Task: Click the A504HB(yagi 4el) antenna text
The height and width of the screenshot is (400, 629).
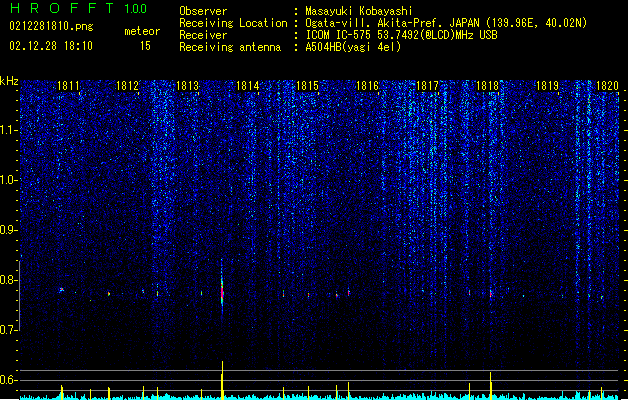Action: pyautogui.click(x=353, y=47)
